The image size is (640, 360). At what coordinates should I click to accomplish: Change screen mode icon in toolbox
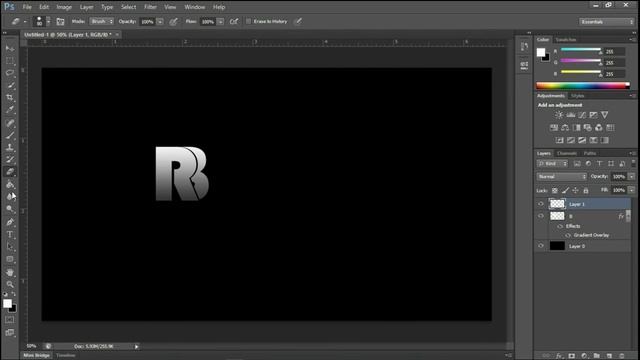point(9,333)
